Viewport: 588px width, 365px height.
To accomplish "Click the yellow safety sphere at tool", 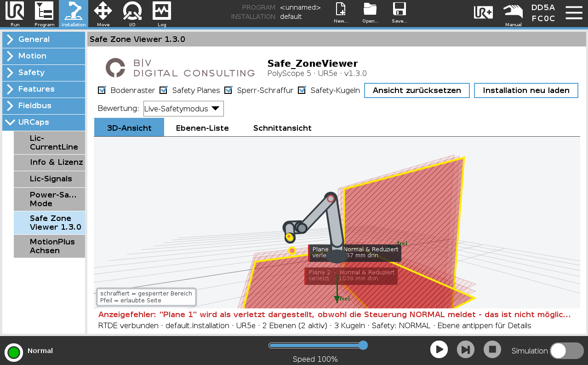I will 289,237.
